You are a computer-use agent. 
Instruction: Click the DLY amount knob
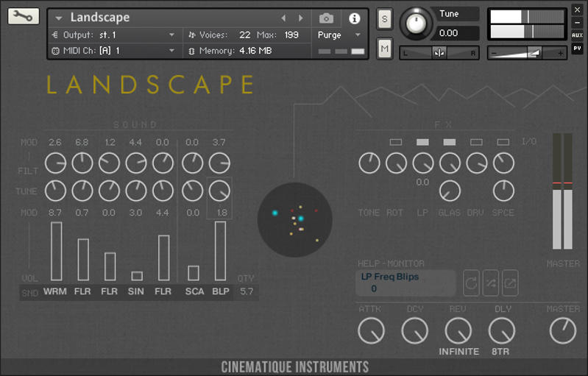click(x=502, y=330)
